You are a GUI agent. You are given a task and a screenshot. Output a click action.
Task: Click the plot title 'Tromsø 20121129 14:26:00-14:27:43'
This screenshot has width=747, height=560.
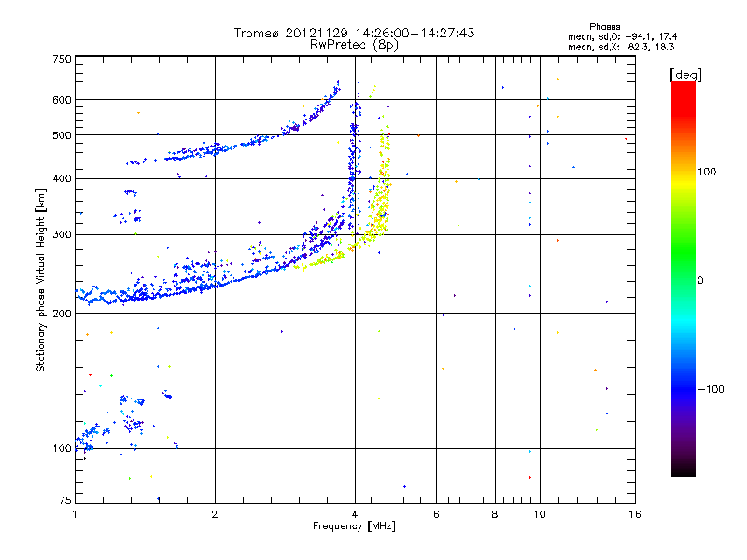click(x=354, y=33)
